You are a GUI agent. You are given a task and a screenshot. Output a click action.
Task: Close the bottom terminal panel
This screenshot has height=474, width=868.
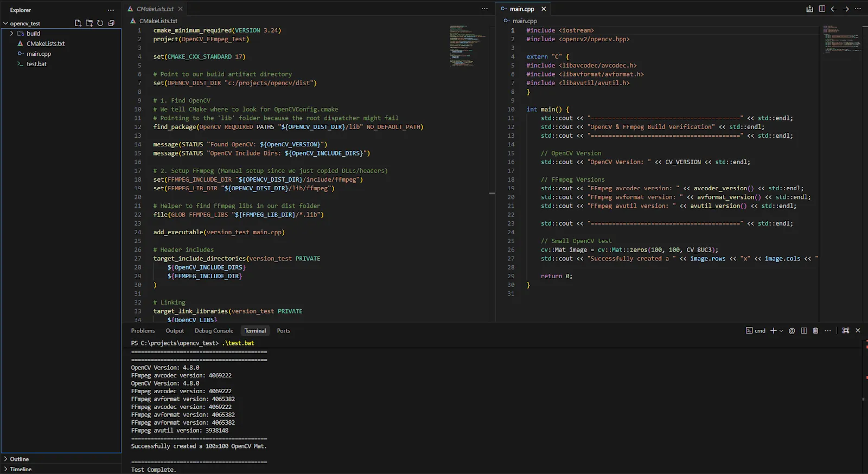point(858,330)
